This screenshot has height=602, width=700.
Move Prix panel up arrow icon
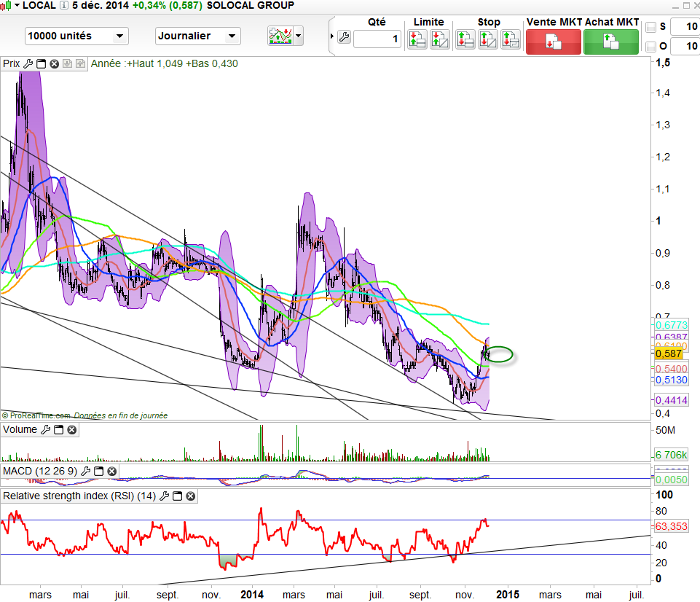pyautogui.click(x=80, y=64)
